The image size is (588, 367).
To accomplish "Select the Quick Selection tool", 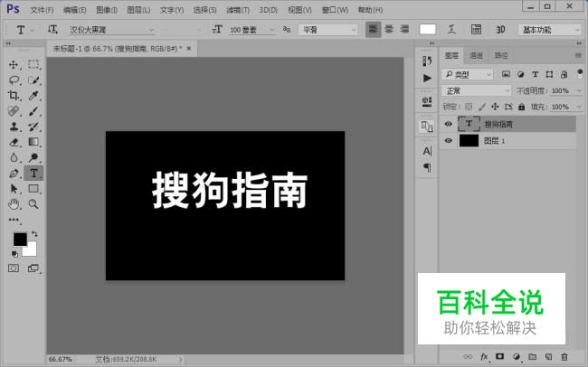I will pos(33,80).
